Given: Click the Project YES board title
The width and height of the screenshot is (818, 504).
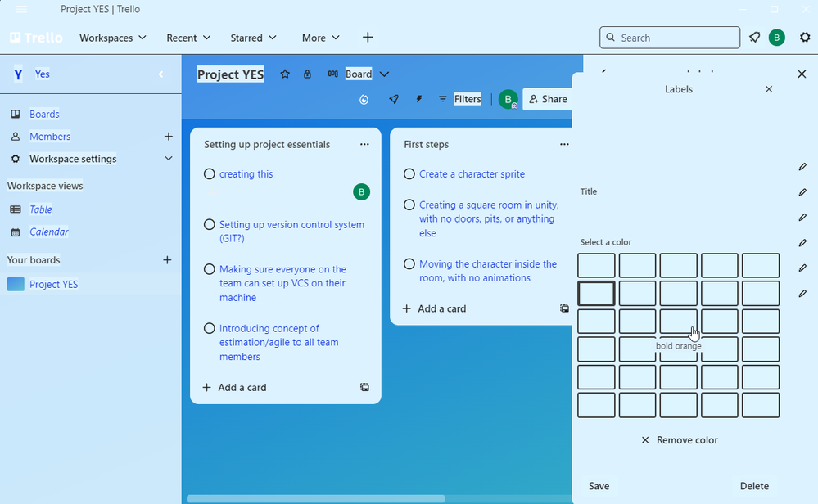Looking at the screenshot, I should point(230,74).
